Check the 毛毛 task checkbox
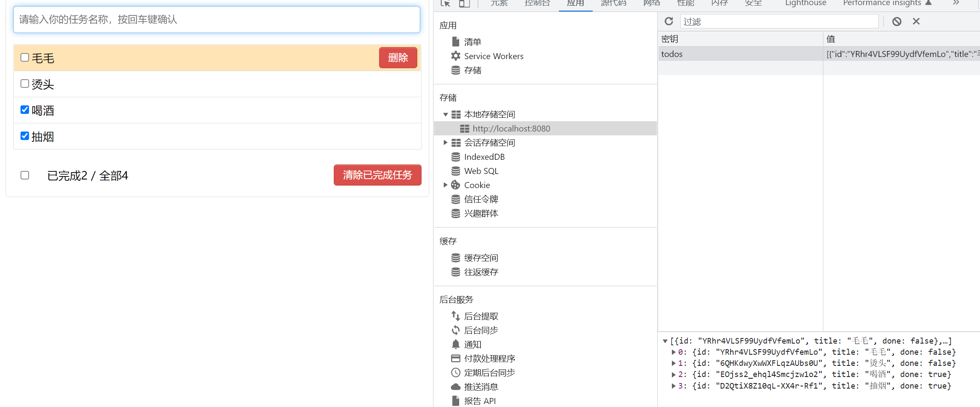 coord(25,57)
